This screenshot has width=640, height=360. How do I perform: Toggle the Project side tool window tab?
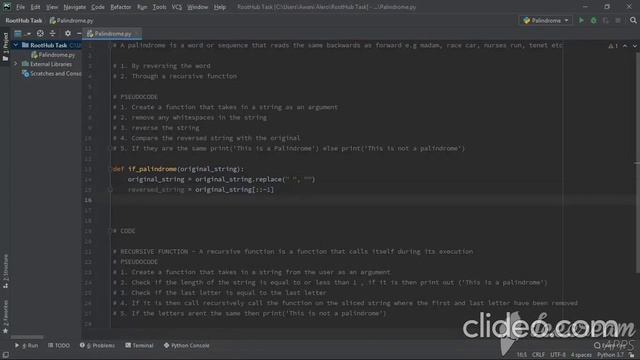pos(5,46)
